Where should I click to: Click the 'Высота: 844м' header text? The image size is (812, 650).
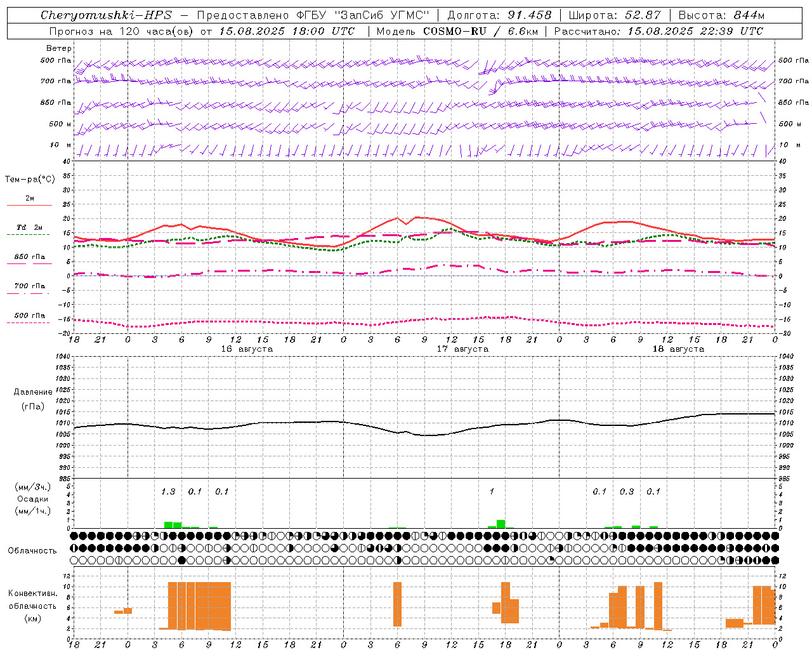point(721,15)
